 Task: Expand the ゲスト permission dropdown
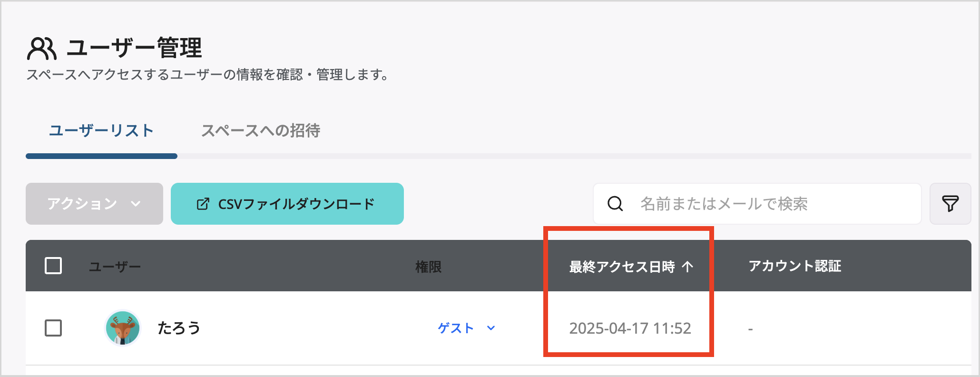coord(456,328)
